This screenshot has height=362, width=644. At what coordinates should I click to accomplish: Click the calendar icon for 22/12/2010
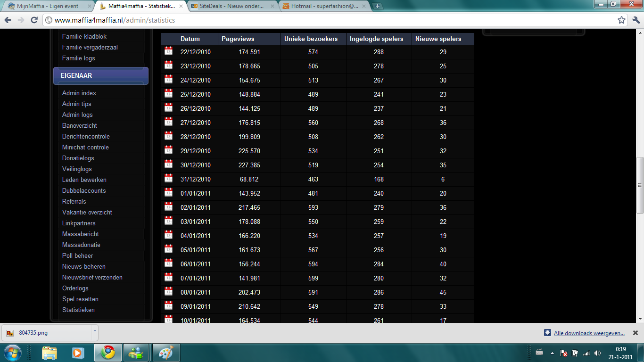coord(168,51)
